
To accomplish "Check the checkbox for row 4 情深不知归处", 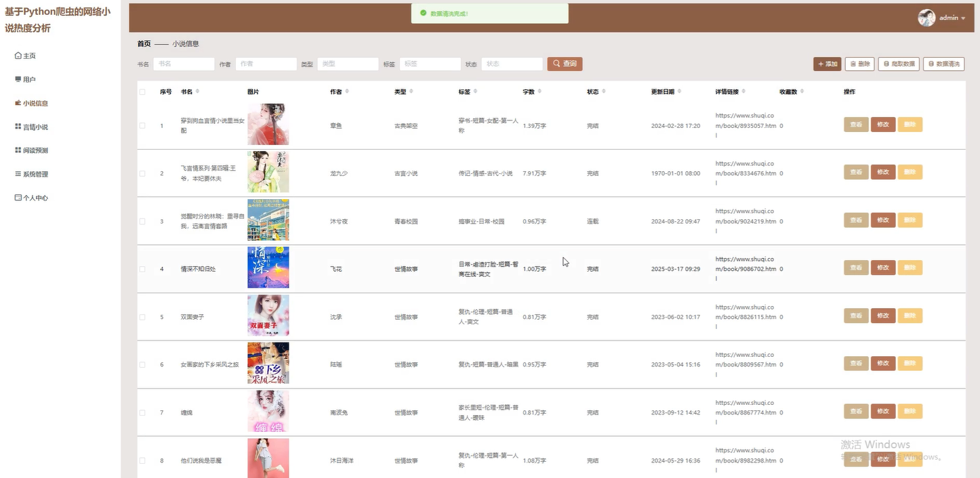I will pos(142,269).
